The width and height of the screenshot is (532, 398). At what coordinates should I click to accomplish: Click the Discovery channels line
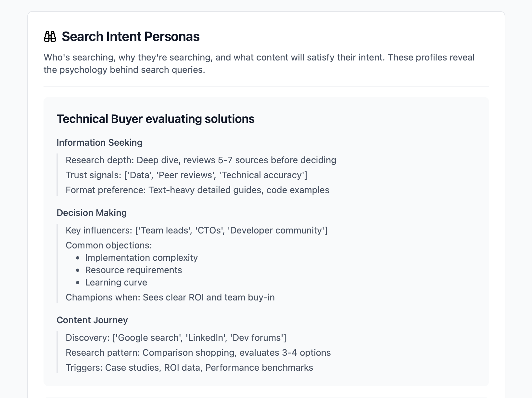[176, 338]
